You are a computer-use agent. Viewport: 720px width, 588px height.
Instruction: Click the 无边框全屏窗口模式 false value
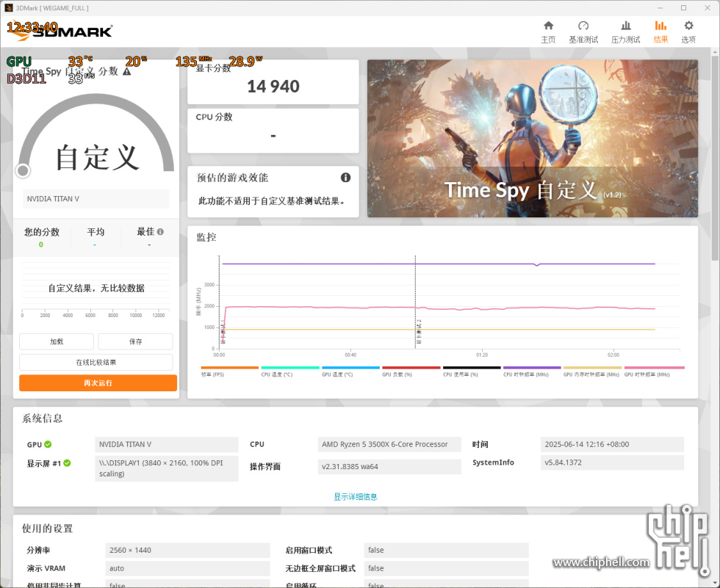446,568
